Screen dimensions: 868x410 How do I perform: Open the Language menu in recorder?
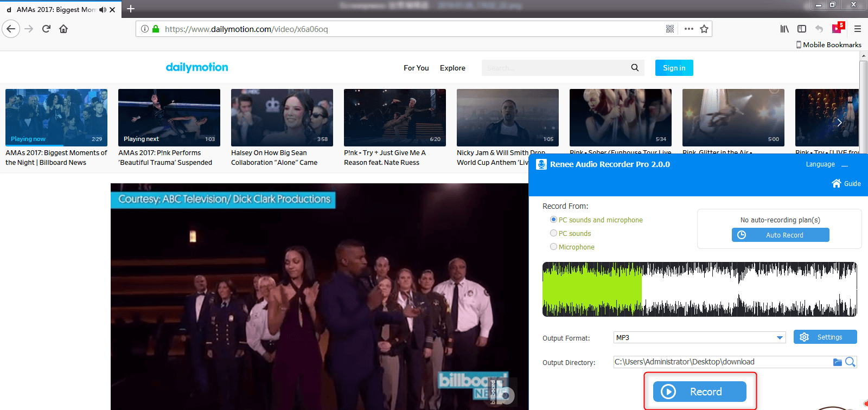[820, 164]
